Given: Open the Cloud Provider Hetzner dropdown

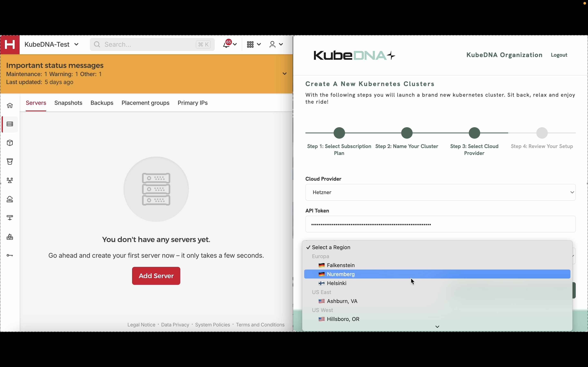Looking at the screenshot, I should [440, 192].
